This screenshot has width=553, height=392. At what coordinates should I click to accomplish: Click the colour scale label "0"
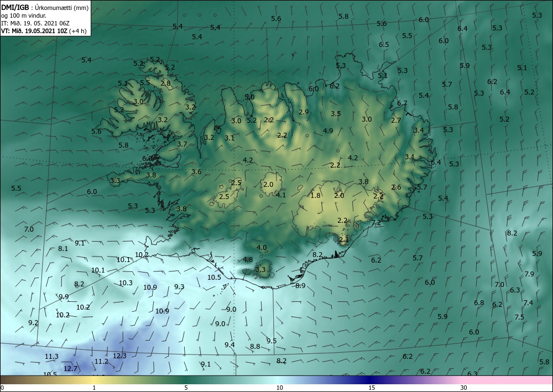tap(2, 388)
